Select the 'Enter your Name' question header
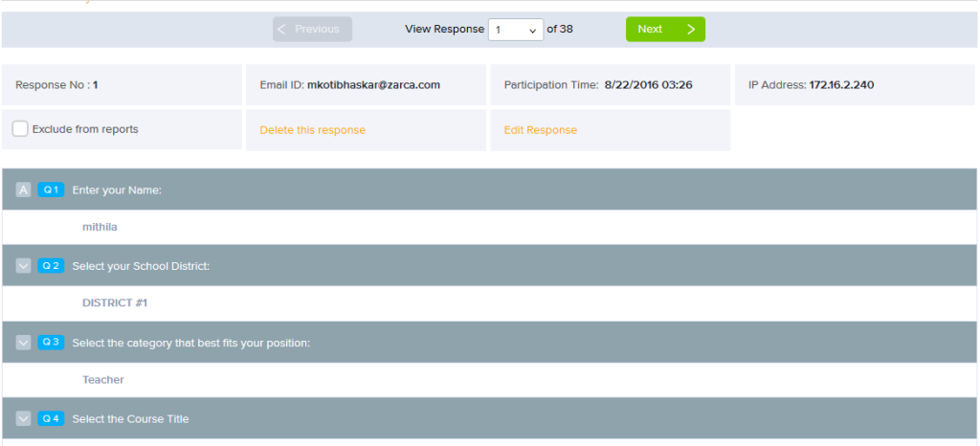Viewport: 980px width, 446px height. click(117, 190)
